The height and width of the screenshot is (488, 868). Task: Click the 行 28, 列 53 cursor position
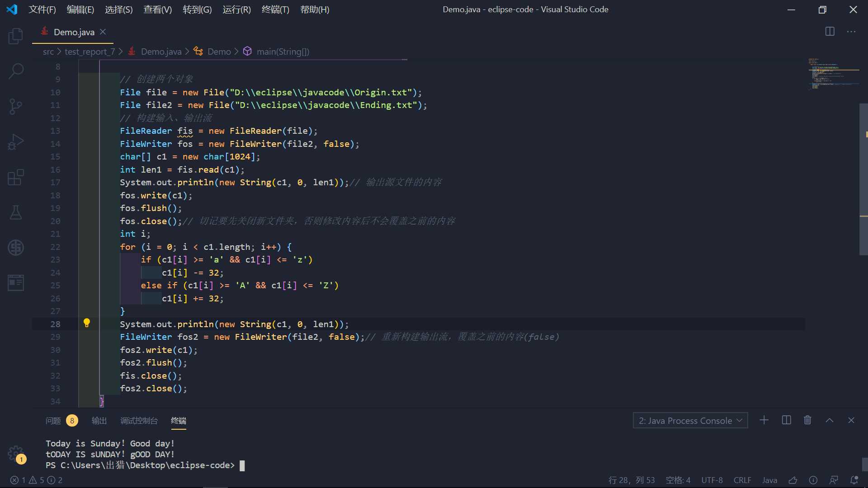click(632, 480)
